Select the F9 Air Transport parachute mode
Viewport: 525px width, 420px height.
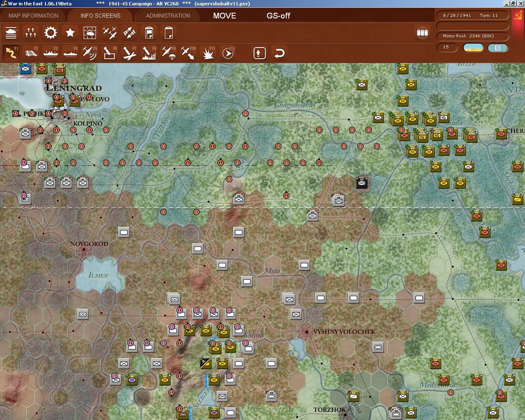tap(169, 53)
